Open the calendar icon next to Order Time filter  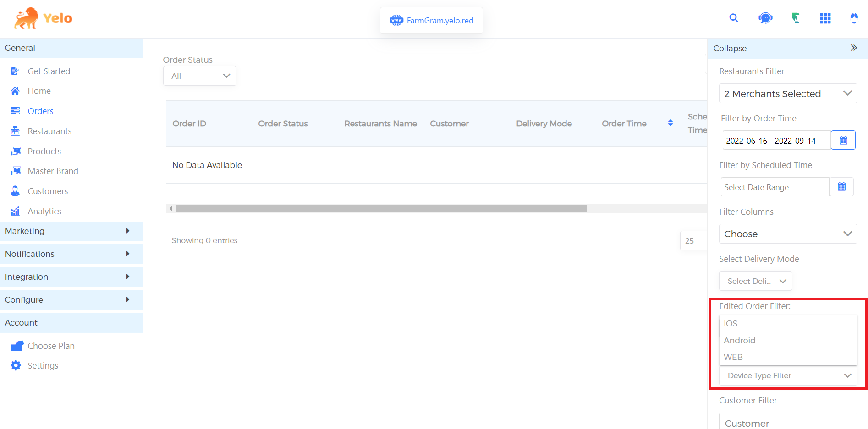click(x=843, y=140)
